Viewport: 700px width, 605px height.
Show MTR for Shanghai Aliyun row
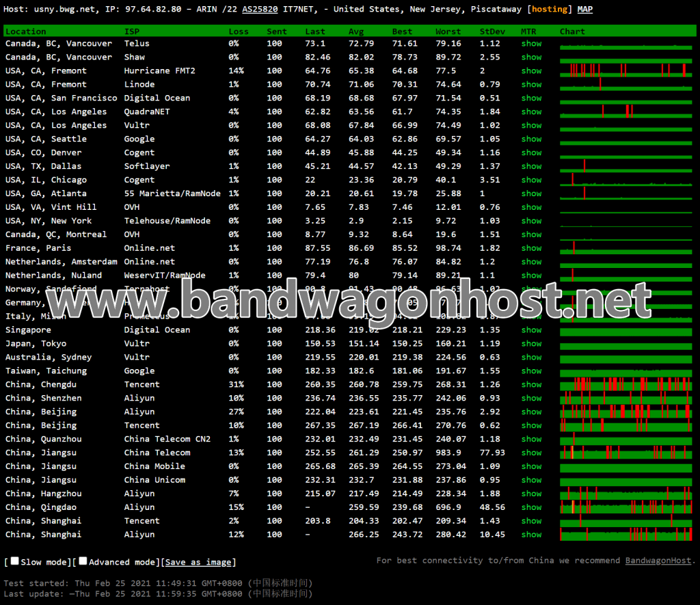[531, 534]
